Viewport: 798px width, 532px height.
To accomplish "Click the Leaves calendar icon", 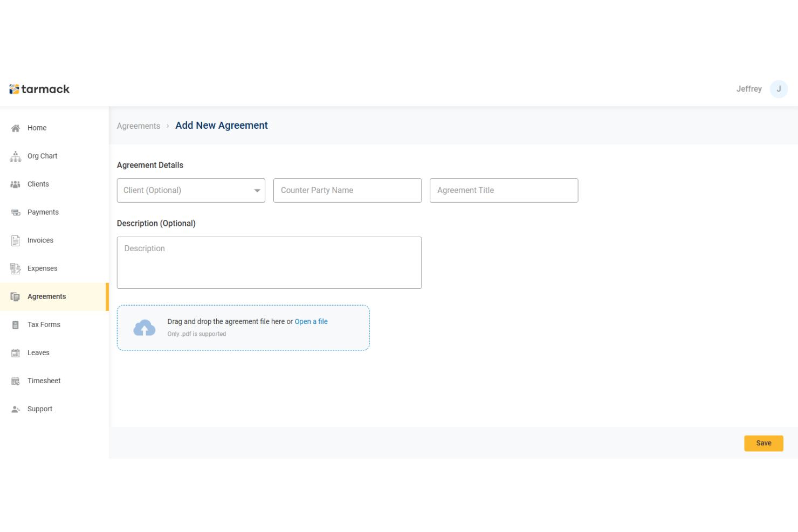I will (16, 353).
